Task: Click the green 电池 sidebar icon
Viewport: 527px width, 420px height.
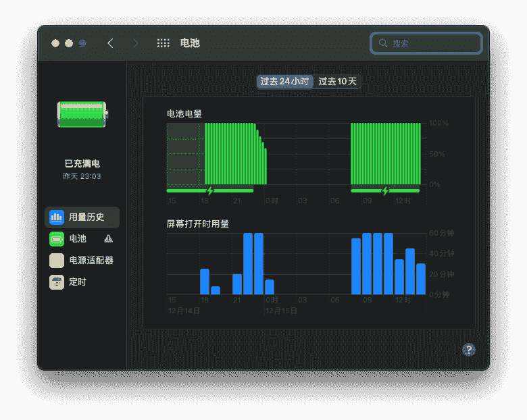Action: pos(57,239)
